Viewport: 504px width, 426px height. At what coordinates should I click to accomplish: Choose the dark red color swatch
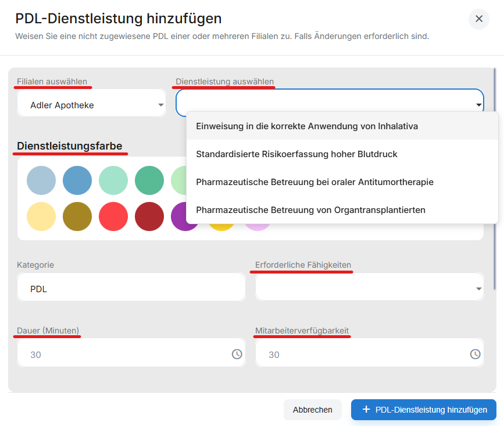(149, 216)
